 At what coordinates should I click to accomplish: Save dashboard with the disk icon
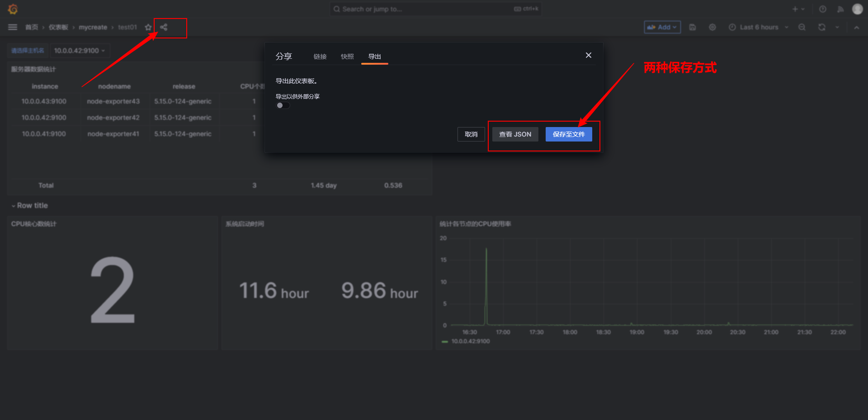692,27
